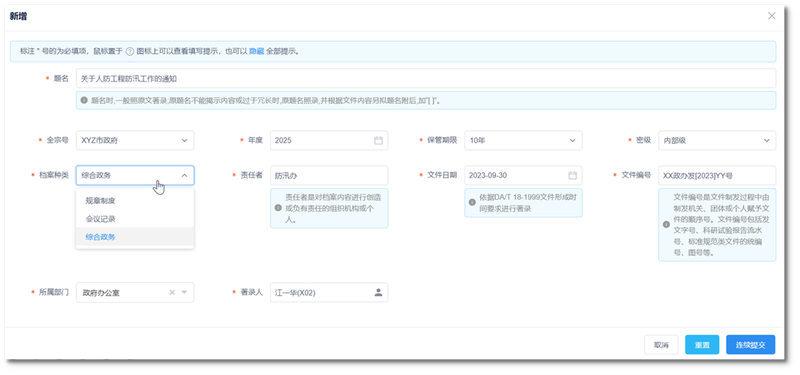The height and width of the screenshot is (375, 800).
Task: Expand the 所属部门 dropdown arrow
Action: (184, 292)
